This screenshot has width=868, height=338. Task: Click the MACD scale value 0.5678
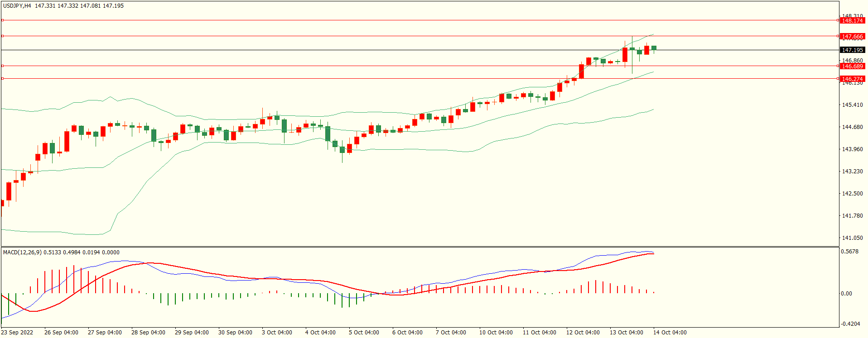(850, 251)
